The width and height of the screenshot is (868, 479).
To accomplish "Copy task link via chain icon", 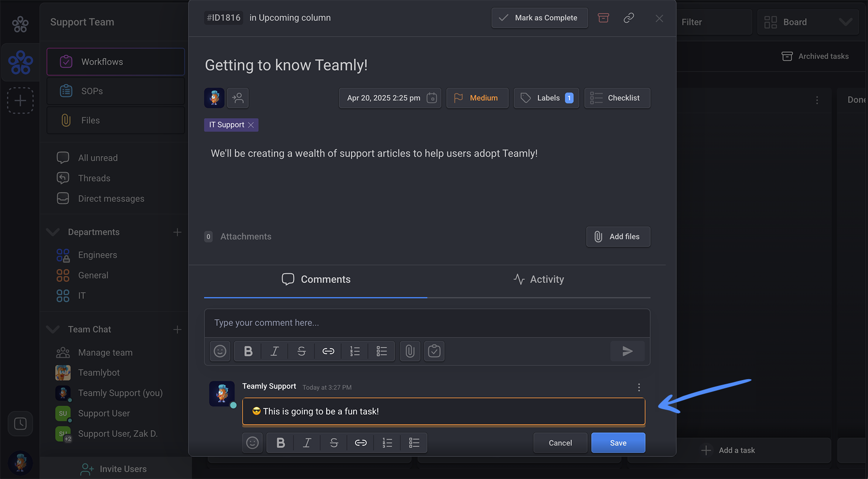I will [629, 18].
